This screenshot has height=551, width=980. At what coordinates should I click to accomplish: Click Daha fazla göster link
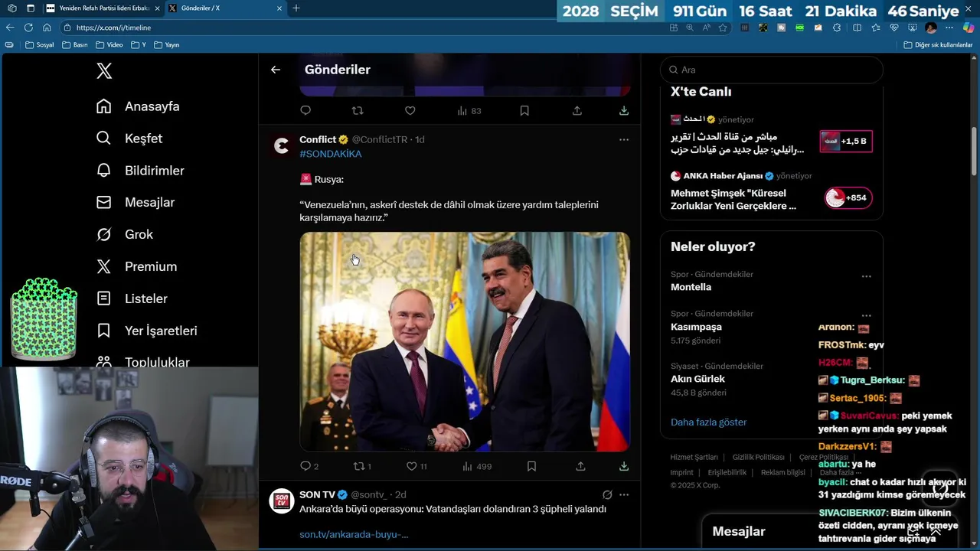(x=708, y=422)
